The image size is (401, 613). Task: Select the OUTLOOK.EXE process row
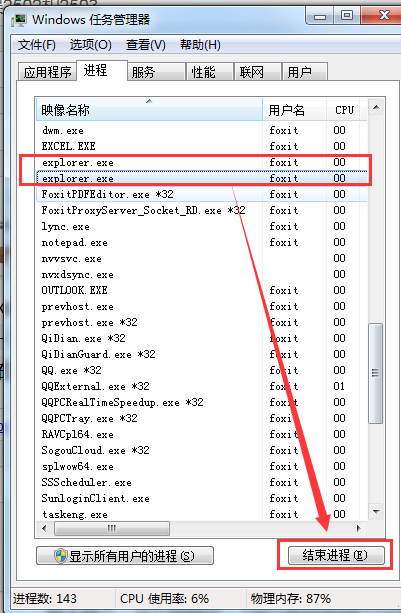tap(202, 290)
